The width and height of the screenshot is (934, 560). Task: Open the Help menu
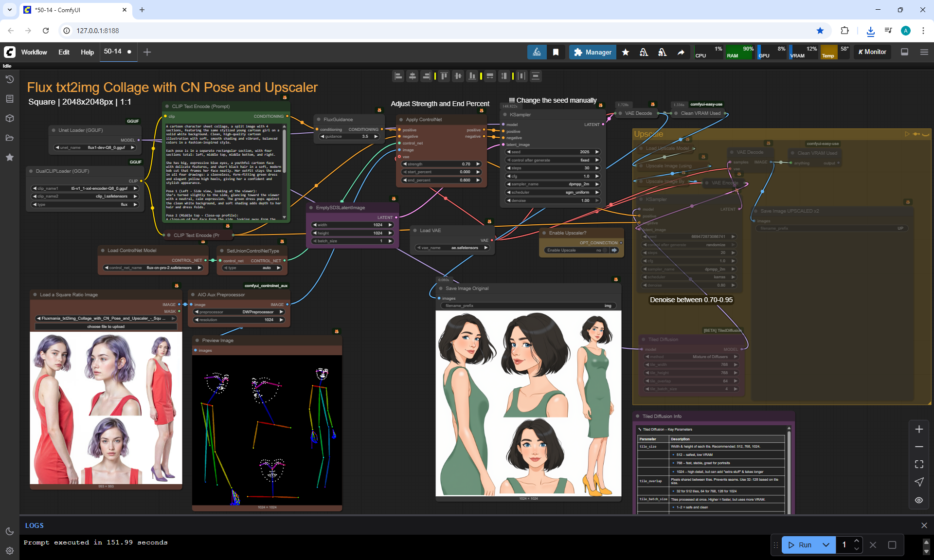coord(87,52)
